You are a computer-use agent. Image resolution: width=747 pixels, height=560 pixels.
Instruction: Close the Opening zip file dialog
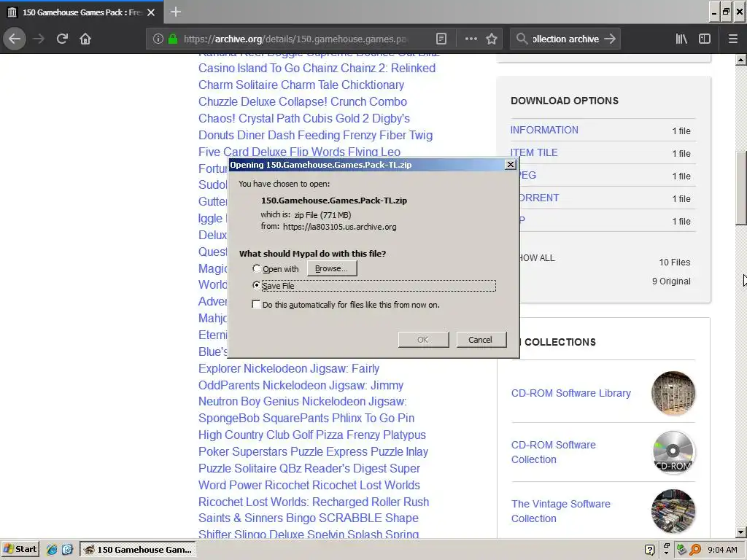(510, 164)
